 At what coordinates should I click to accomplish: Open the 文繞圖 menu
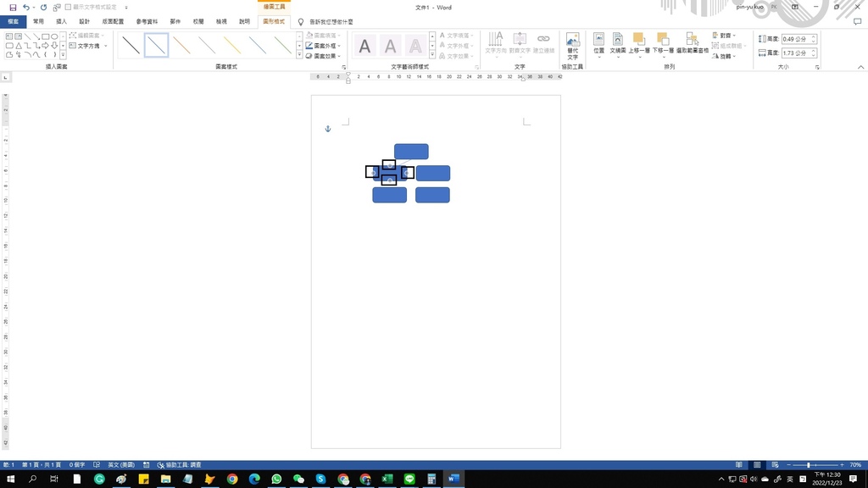(618, 46)
